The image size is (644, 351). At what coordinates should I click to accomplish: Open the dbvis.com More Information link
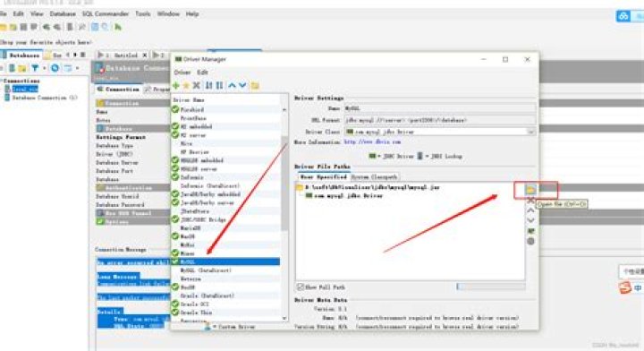[x=372, y=141]
